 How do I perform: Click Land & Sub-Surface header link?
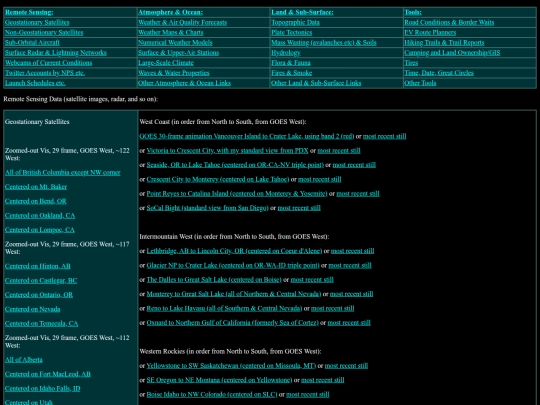tap(302, 12)
